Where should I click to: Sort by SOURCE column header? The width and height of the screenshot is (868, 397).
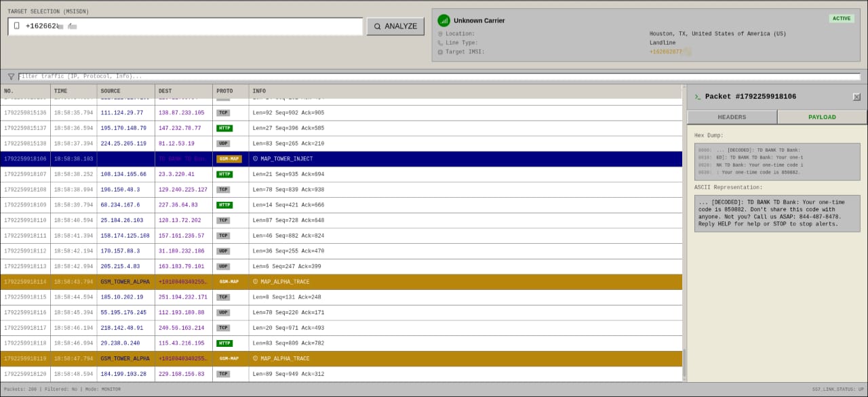pos(126,91)
